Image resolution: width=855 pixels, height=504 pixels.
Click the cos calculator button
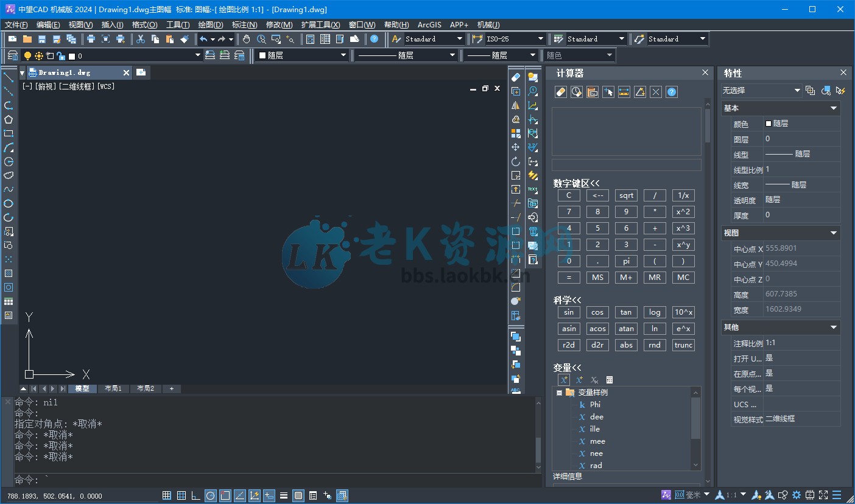pyautogui.click(x=597, y=312)
